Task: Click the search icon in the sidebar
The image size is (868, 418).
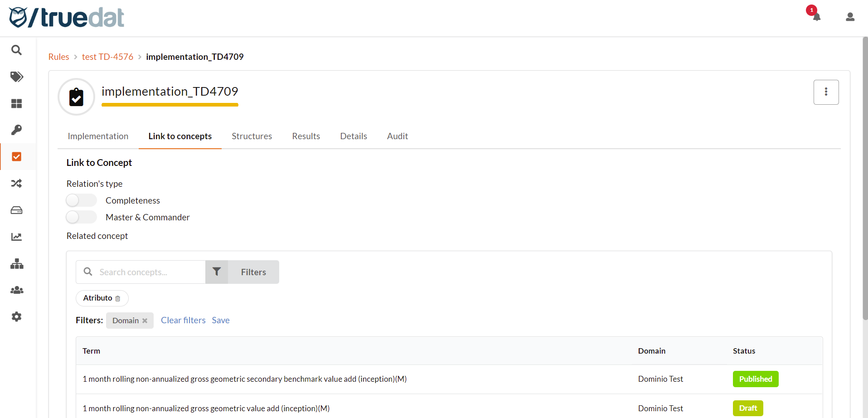Action: pyautogui.click(x=16, y=50)
